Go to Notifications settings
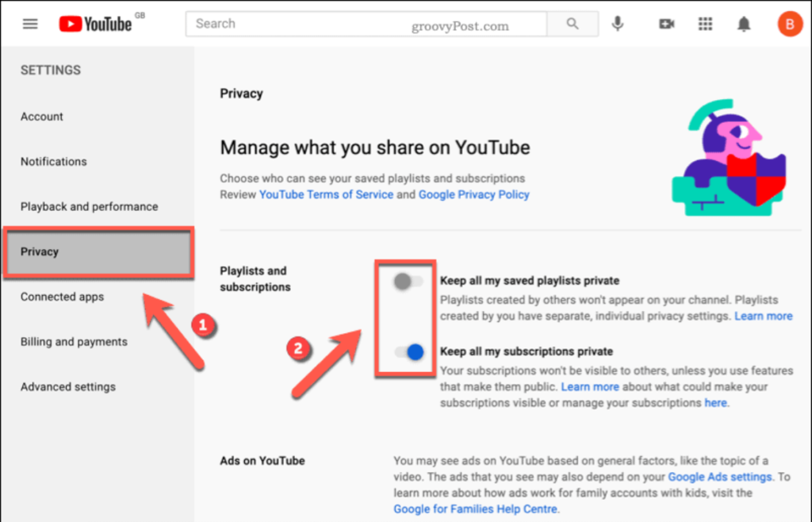Screen dimensions: 812x522 point(54,162)
